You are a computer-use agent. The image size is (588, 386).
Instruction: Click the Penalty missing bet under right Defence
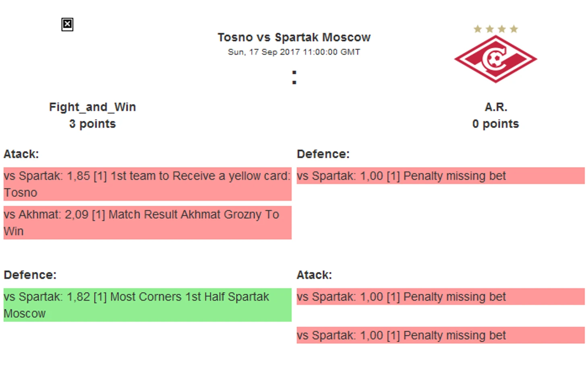(440, 176)
